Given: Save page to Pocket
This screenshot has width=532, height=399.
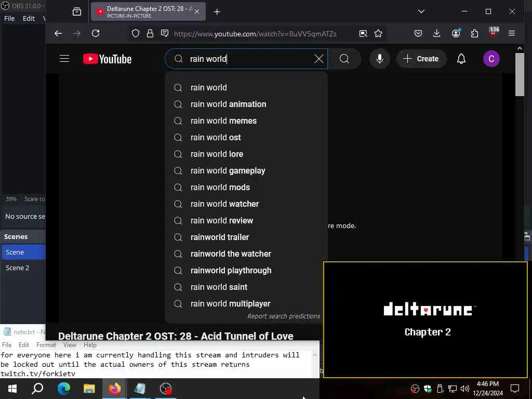Looking at the screenshot, I should pyautogui.click(x=418, y=33).
